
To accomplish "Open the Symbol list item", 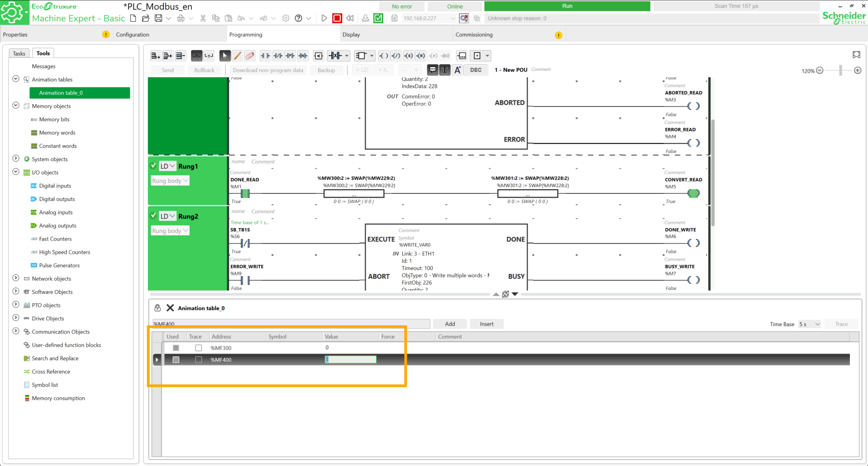I will pyautogui.click(x=45, y=385).
